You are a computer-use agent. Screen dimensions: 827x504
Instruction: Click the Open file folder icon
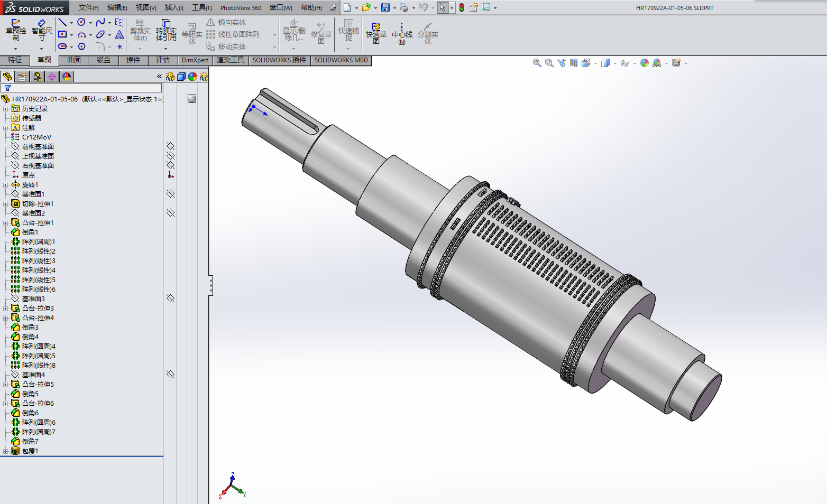(366, 7)
